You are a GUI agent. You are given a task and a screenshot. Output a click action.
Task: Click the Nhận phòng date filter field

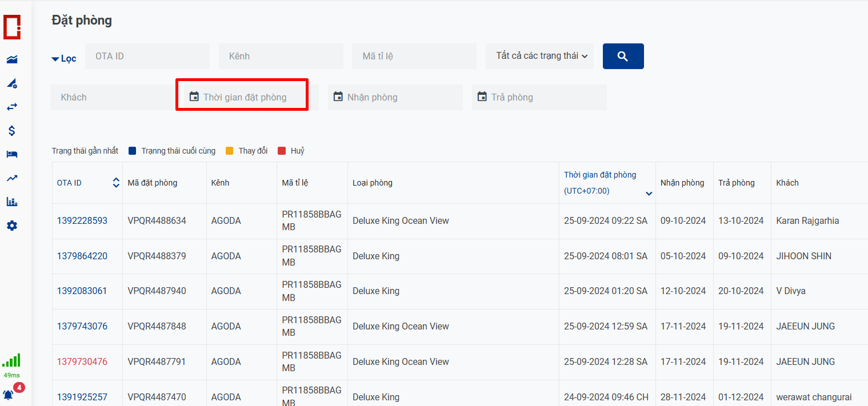[395, 97]
